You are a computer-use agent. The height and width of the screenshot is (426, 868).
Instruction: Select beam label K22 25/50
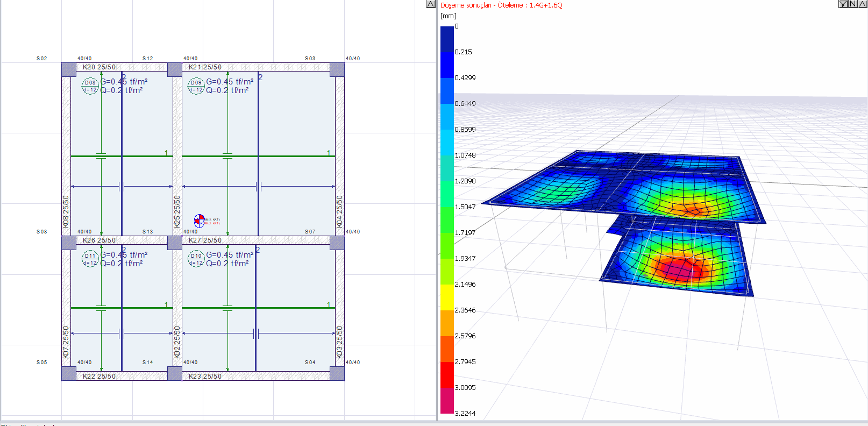(99, 377)
